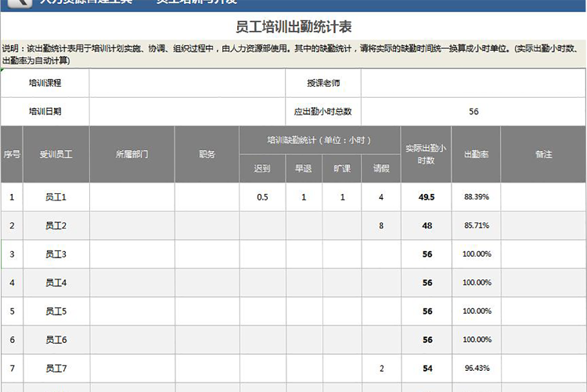Click row number 4 cell
This screenshot has height=392, width=587.
click(12, 282)
